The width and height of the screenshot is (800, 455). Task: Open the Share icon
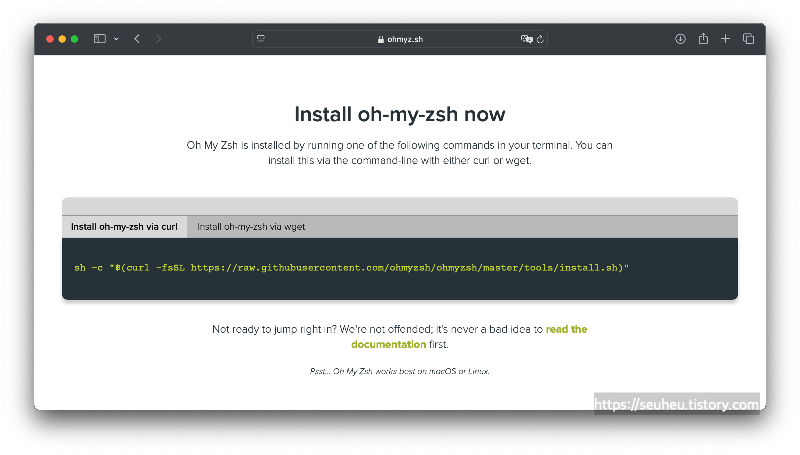click(703, 38)
